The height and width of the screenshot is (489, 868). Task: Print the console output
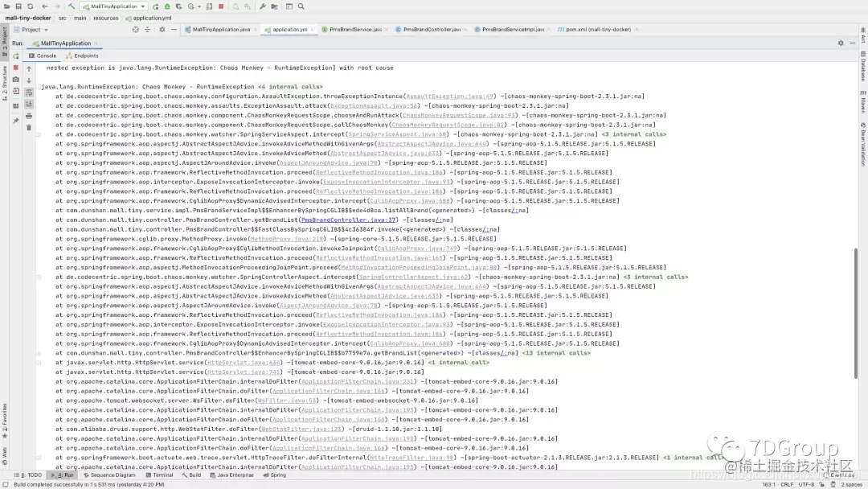(29, 116)
